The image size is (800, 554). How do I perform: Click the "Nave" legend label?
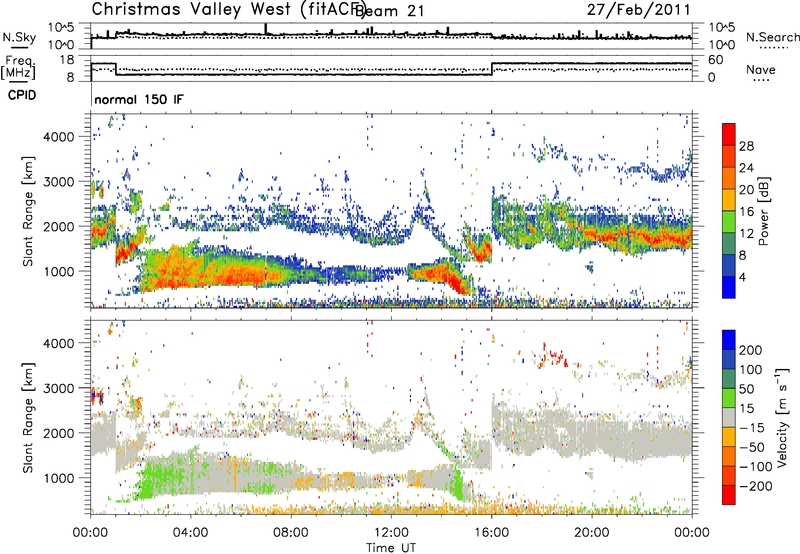761,69
